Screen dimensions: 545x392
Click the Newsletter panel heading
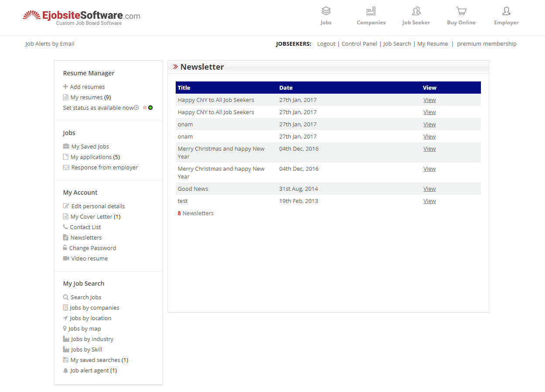click(202, 67)
